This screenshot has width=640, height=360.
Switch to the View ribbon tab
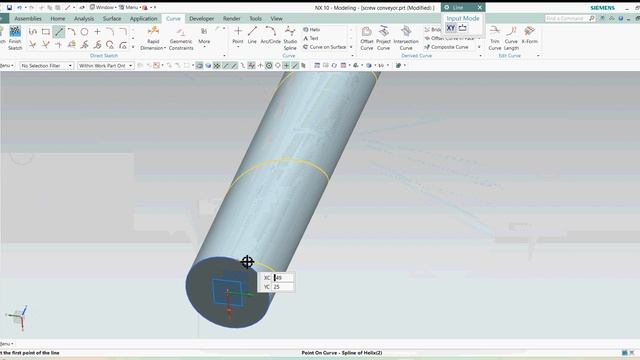coord(276,18)
